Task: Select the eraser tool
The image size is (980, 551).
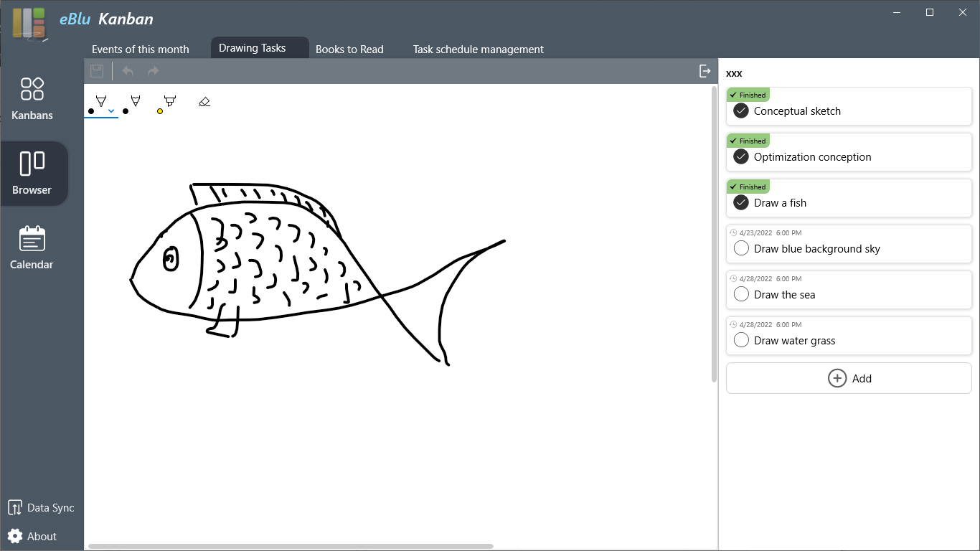Action: click(204, 101)
